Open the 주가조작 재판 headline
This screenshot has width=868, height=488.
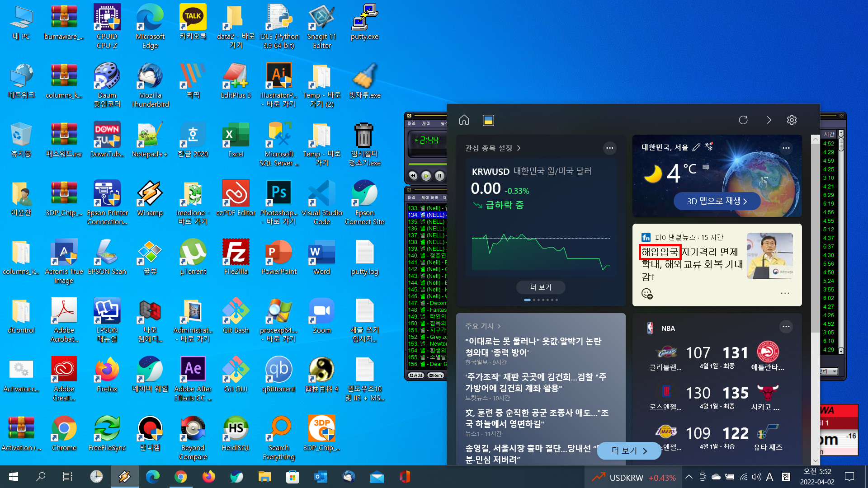(x=536, y=382)
